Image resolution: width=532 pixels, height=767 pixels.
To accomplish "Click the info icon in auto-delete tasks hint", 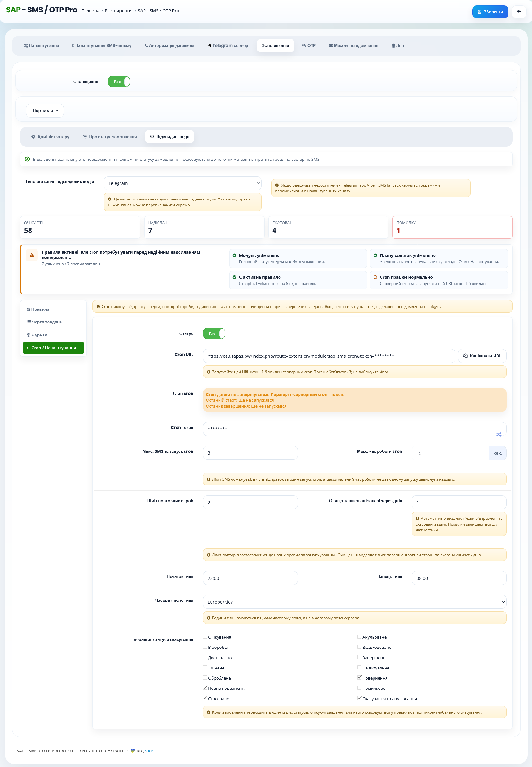I will [x=417, y=518].
